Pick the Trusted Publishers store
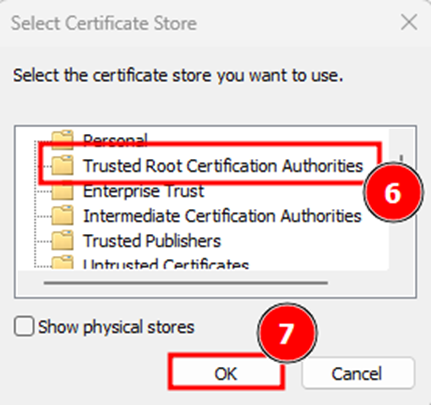Image resolution: width=431 pixels, height=405 pixels. click(152, 241)
